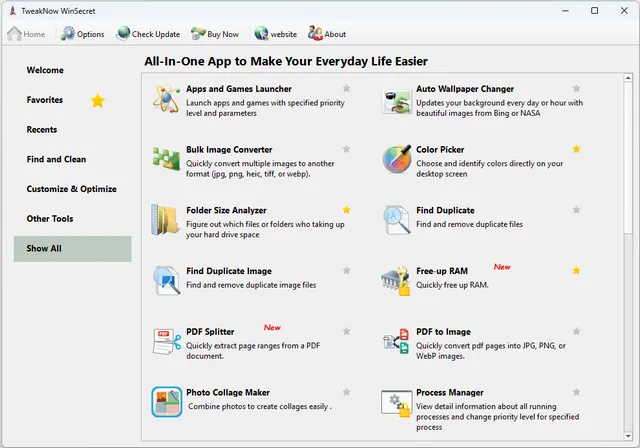Viewport: 640px width, 448px height.
Task: Mark PDF to Image as favorite
Action: coord(577,331)
